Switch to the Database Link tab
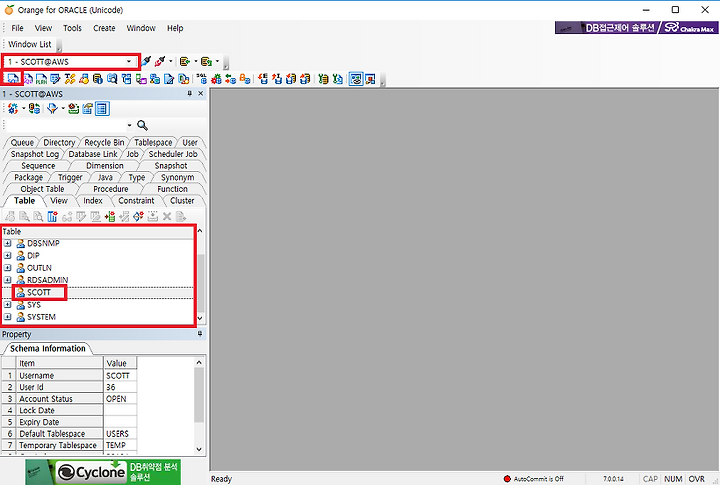 click(x=93, y=154)
